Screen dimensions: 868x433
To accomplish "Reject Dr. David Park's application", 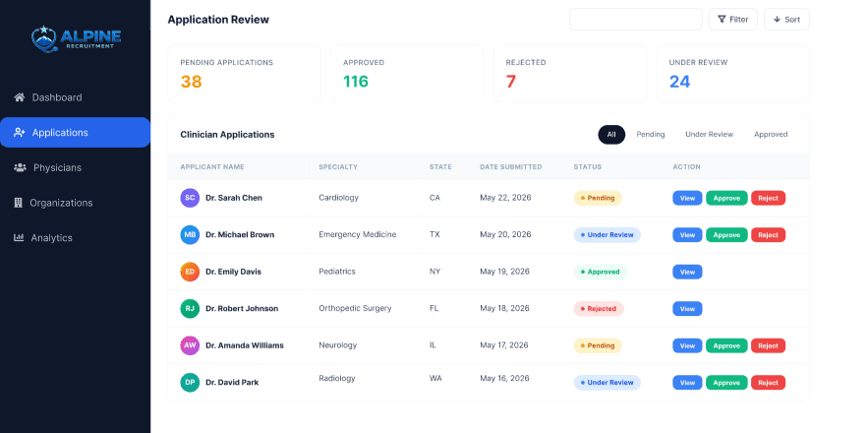I will coord(769,383).
